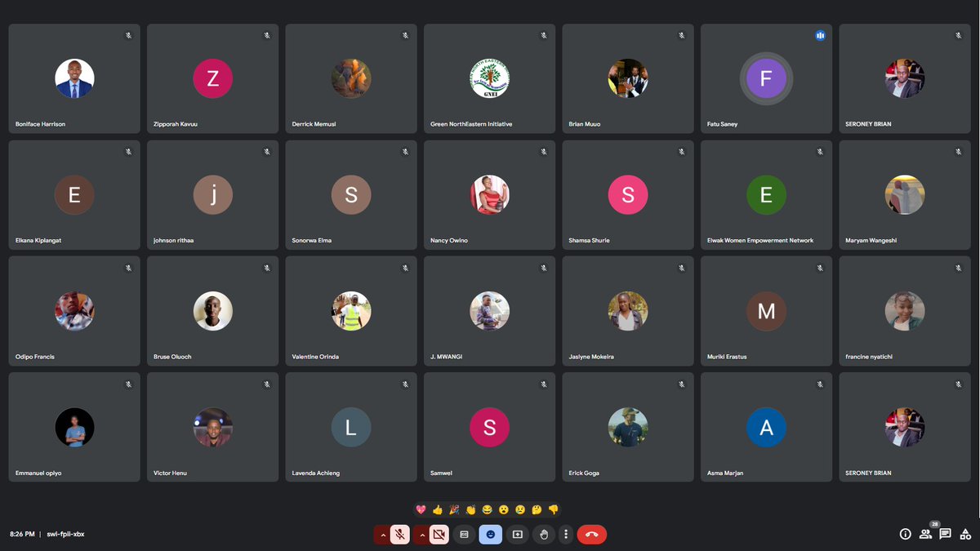Click the name label Emmanuel opiyo

pos(38,473)
